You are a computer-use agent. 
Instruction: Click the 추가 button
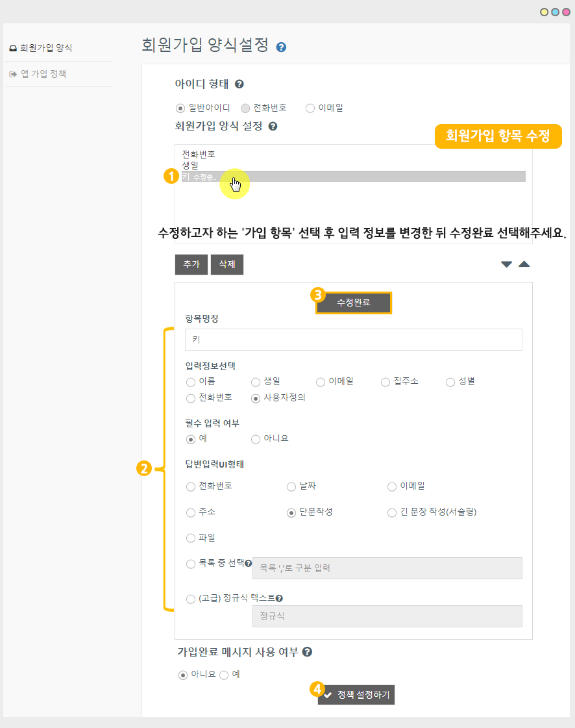191,264
